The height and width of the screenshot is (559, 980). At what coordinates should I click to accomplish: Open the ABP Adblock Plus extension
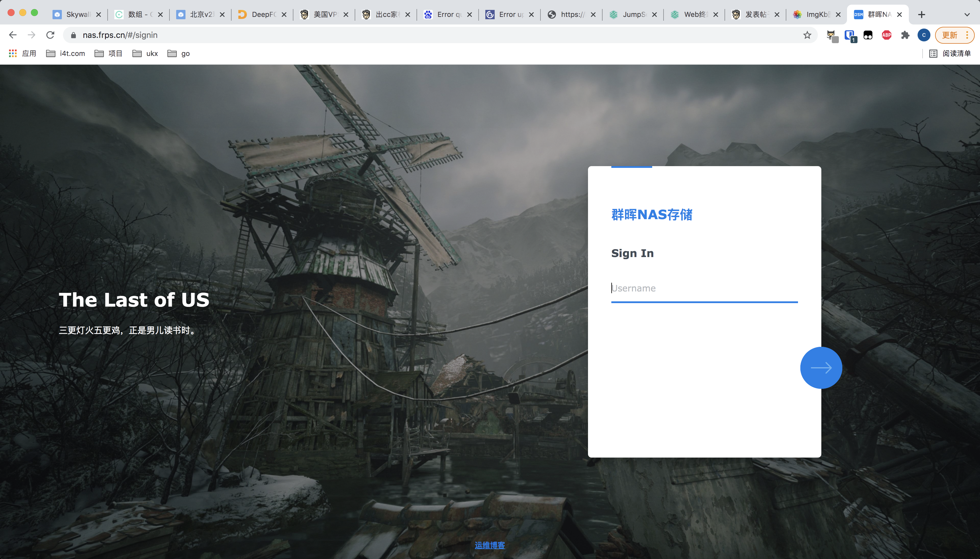coord(887,35)
